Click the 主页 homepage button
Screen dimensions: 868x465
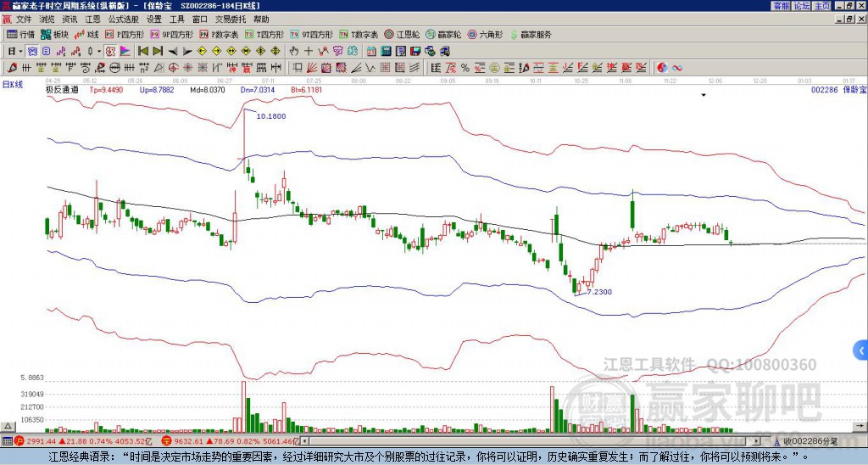821,6
